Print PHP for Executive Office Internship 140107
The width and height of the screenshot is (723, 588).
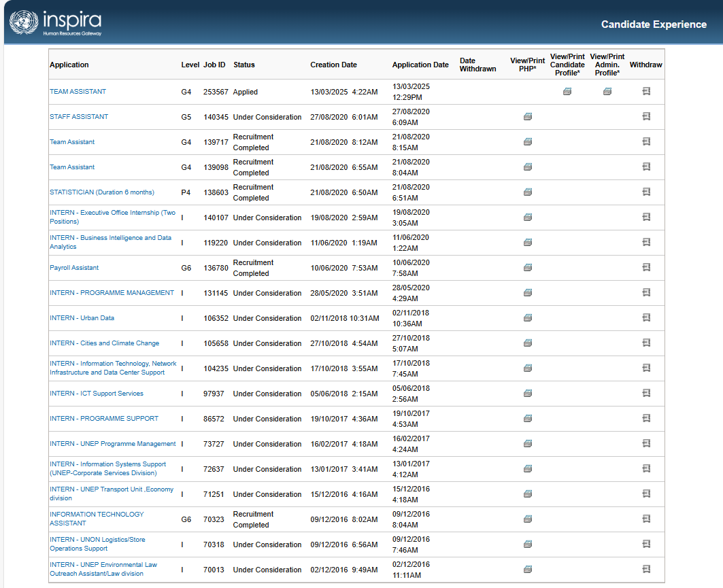coord(528,217)
